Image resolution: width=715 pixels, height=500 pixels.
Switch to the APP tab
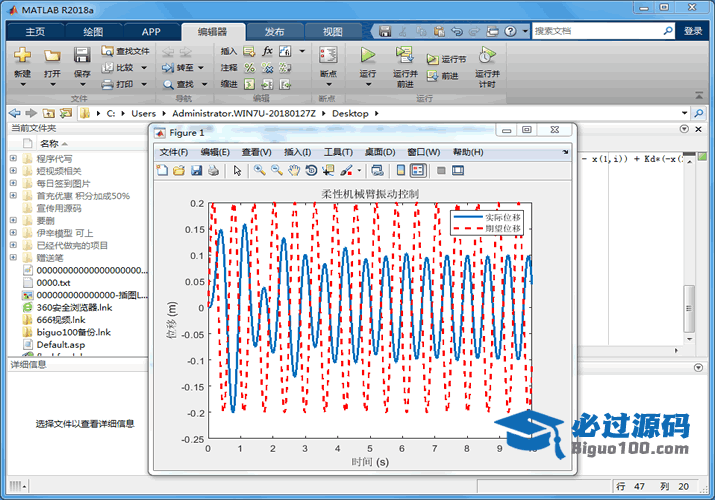pyautogui.click(x=151, y=31)
